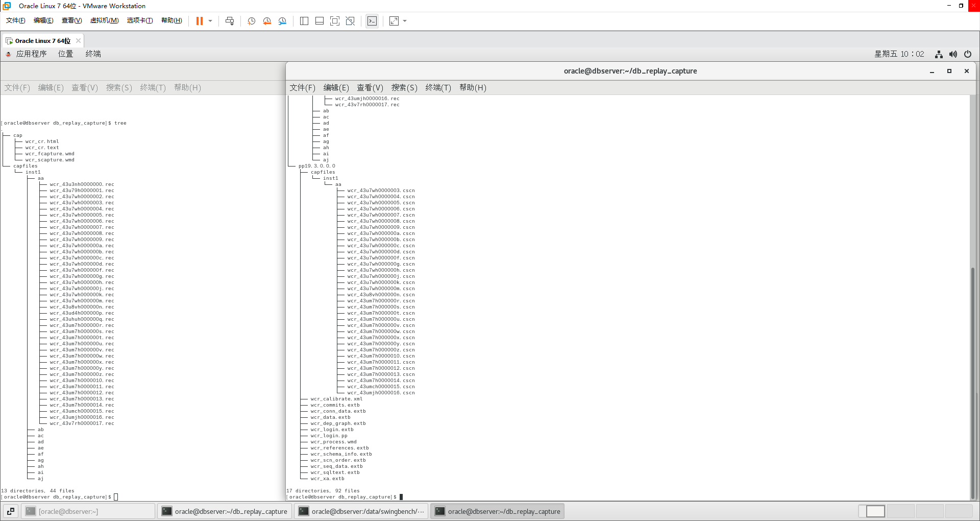Toggle the library sidebar view icon
The width and height of the screenshot is (980, 521).
304,21
